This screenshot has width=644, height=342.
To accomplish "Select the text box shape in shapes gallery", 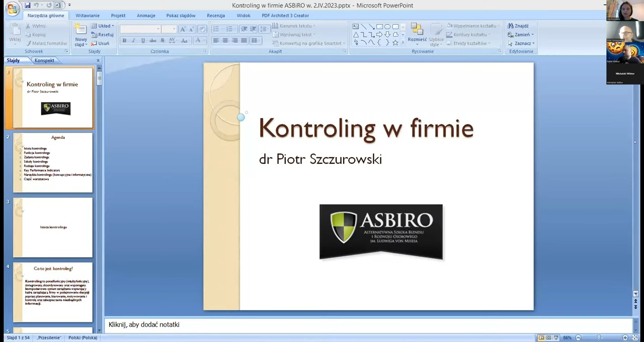I will (x=355, y=27).
